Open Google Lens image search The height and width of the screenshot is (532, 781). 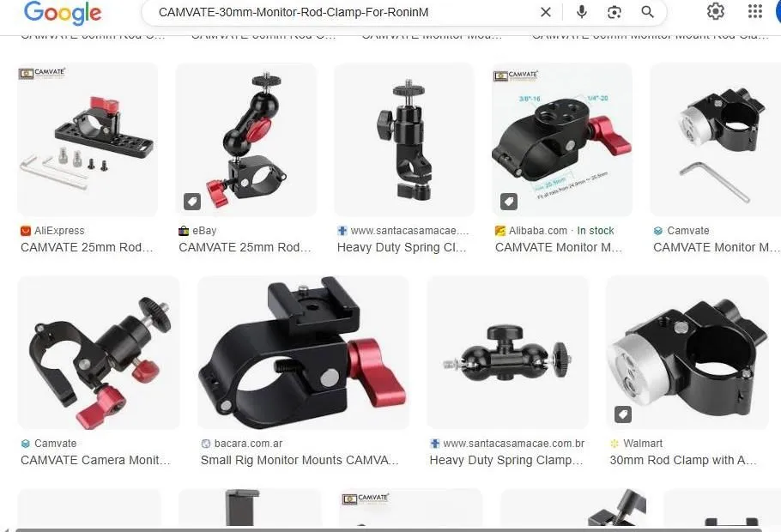point(614,12)
